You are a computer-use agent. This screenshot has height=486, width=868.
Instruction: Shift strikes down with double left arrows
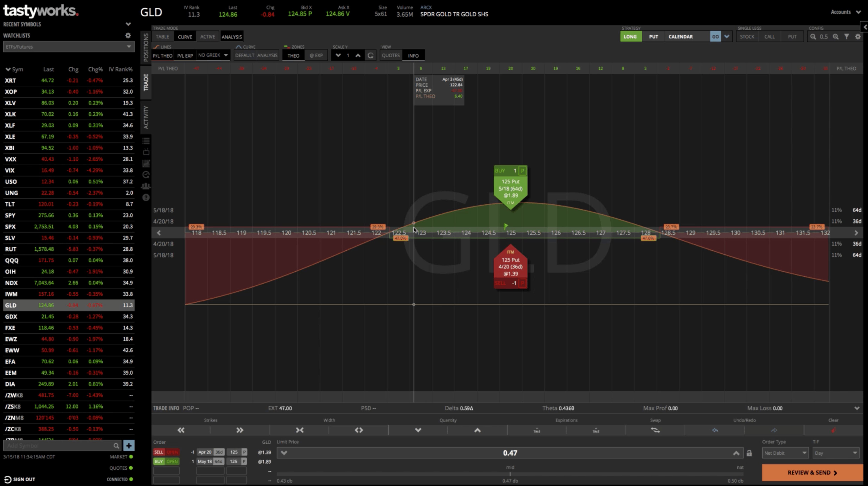[181, 430]
